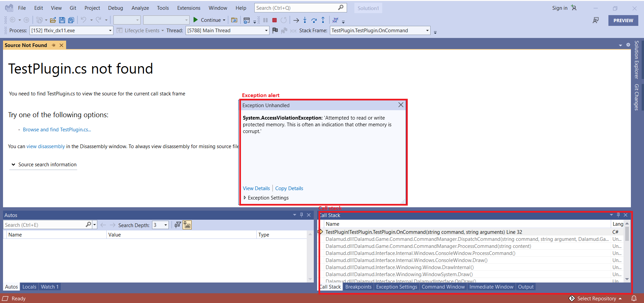The width and height of the screenshot is (644, 303).
Task: Click View Details in exception popup
Action: [256, 188]
